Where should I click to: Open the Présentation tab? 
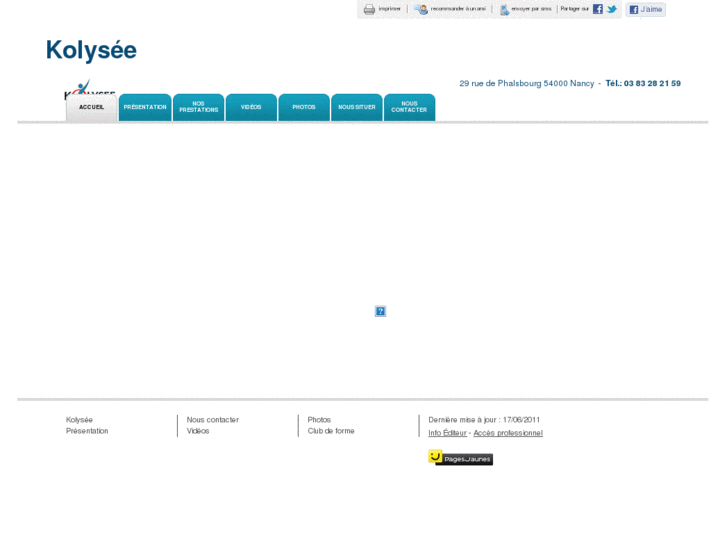point(145,108)
